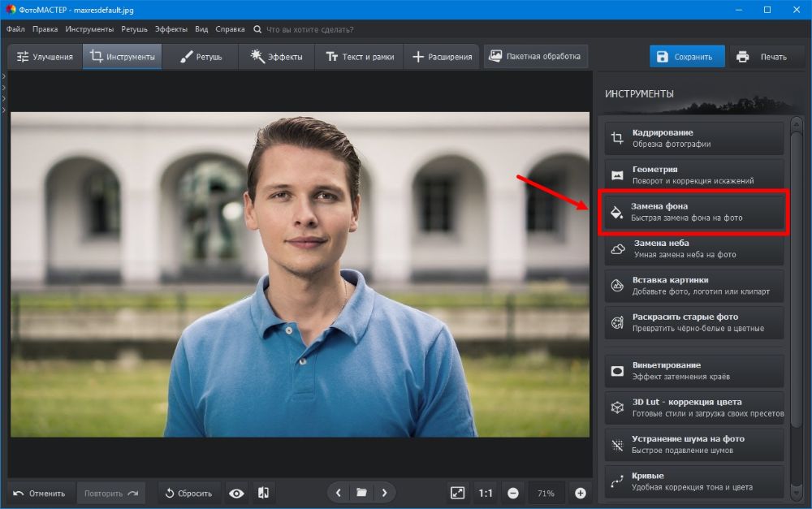This screenshot has width=812, height=509.
Task: Open the Эффекты menu in menu bar
Action: (x=171, y=29)
